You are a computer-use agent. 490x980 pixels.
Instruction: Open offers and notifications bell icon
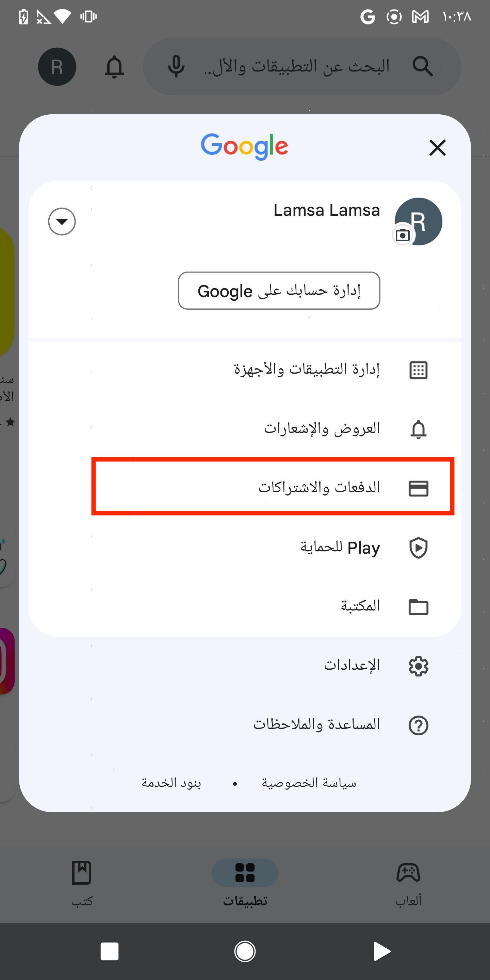tap(418, 429)
